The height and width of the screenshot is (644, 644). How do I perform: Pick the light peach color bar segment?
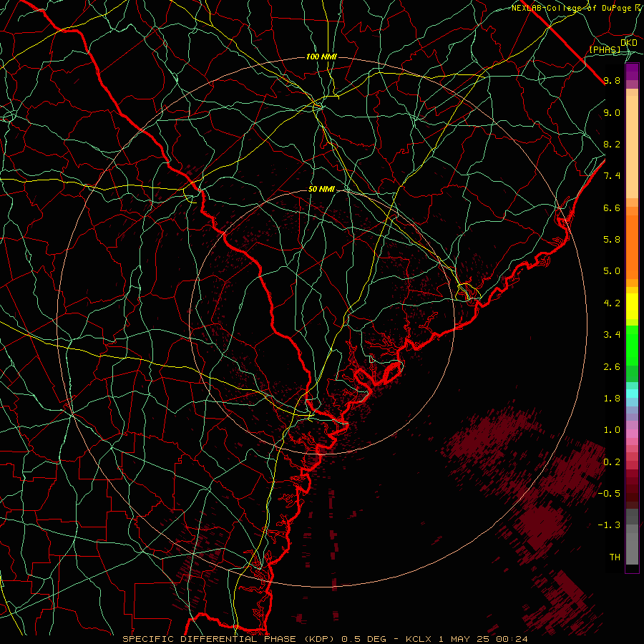632,147
